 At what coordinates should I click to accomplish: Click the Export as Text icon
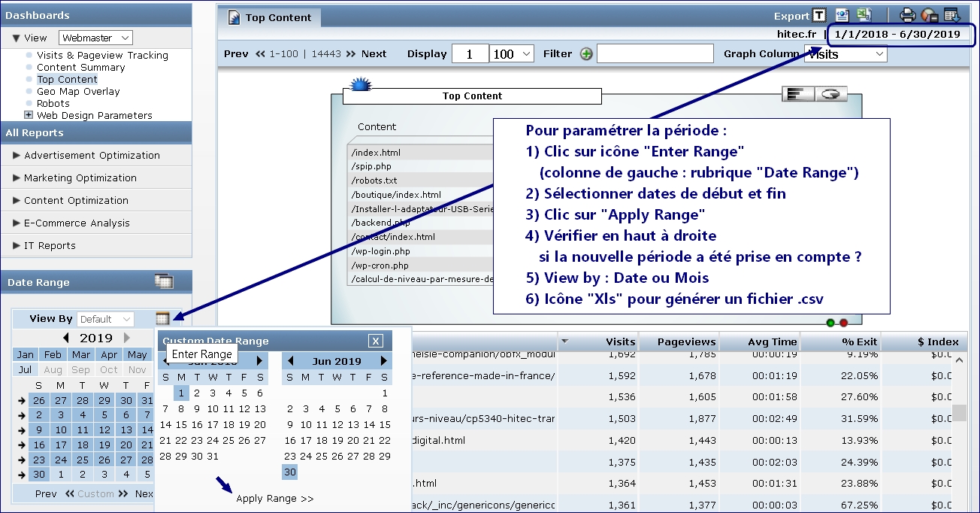(x=819, y=15)
